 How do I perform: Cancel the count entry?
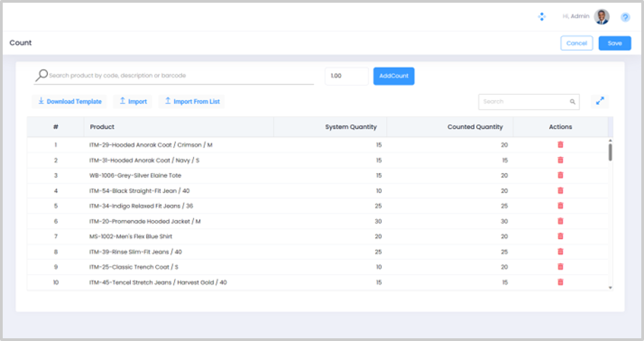point(576,43)
